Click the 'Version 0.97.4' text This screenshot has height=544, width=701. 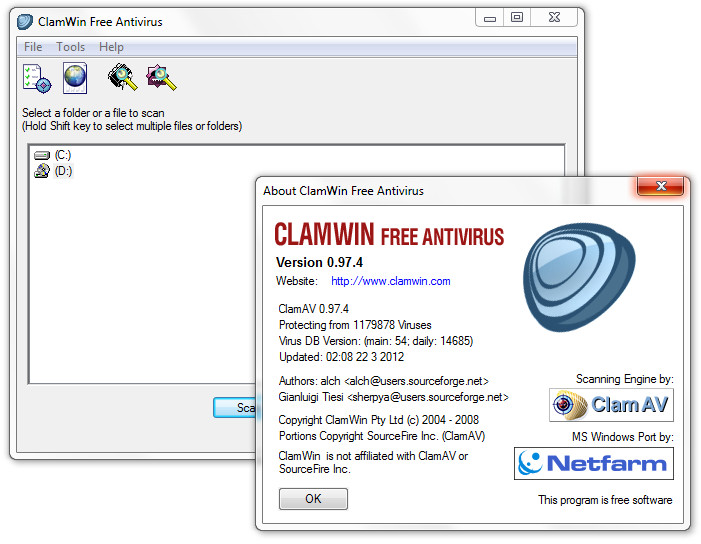tap(319, 262)
